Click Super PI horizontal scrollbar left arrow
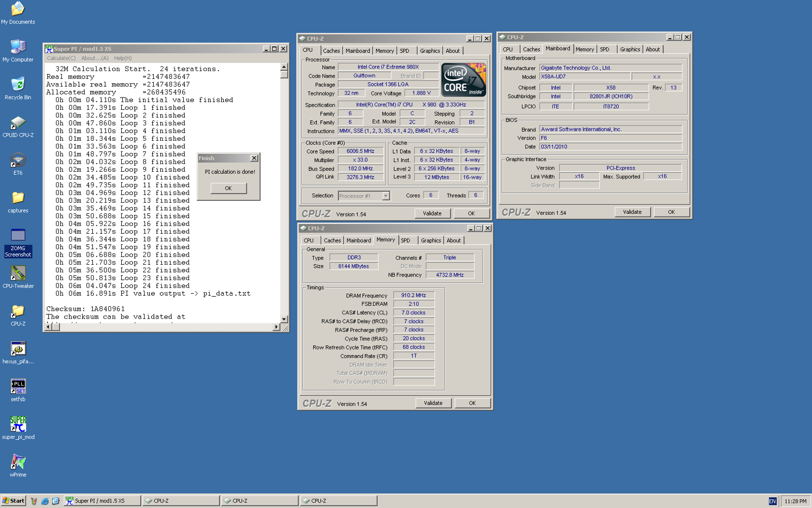 [x=49, y=327]
